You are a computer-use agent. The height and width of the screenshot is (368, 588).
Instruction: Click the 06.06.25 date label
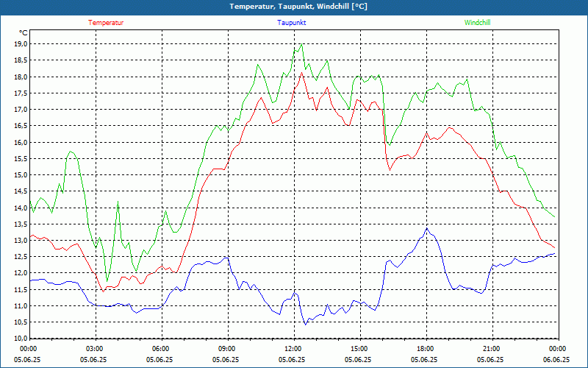point(556,360)
